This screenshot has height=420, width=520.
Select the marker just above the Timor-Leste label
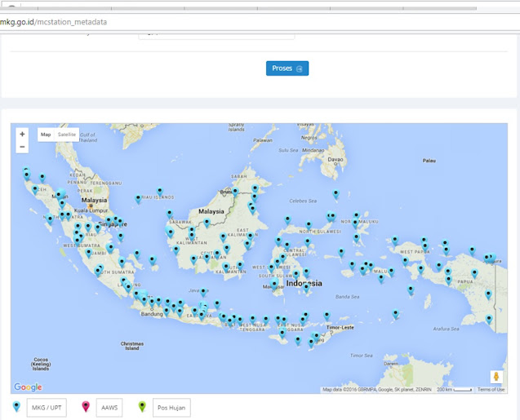tap(327, 316)
